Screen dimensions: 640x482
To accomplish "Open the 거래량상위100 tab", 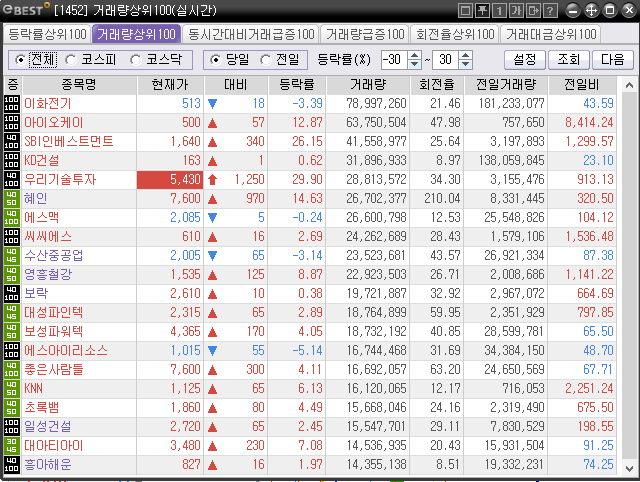I will 136,34.
